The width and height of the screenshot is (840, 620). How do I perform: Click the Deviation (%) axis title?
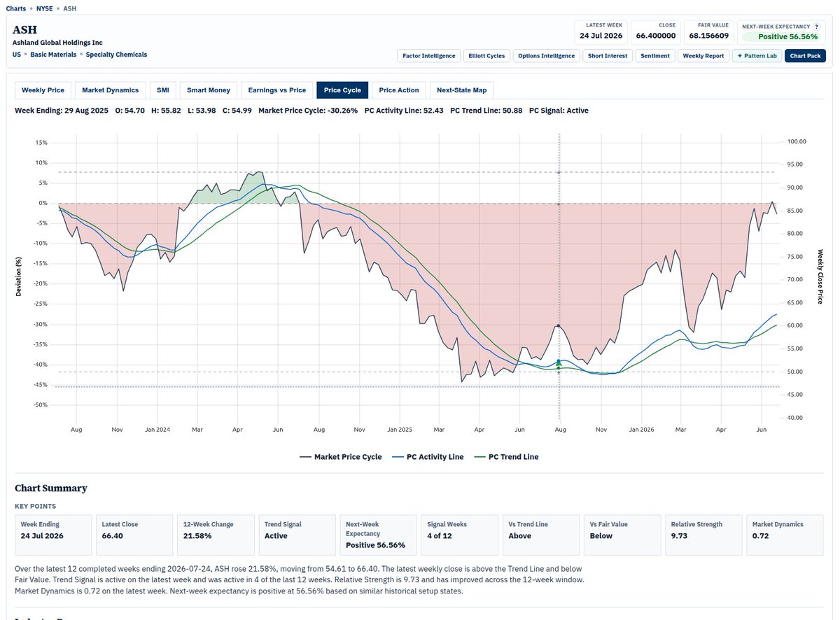(19, 277)
